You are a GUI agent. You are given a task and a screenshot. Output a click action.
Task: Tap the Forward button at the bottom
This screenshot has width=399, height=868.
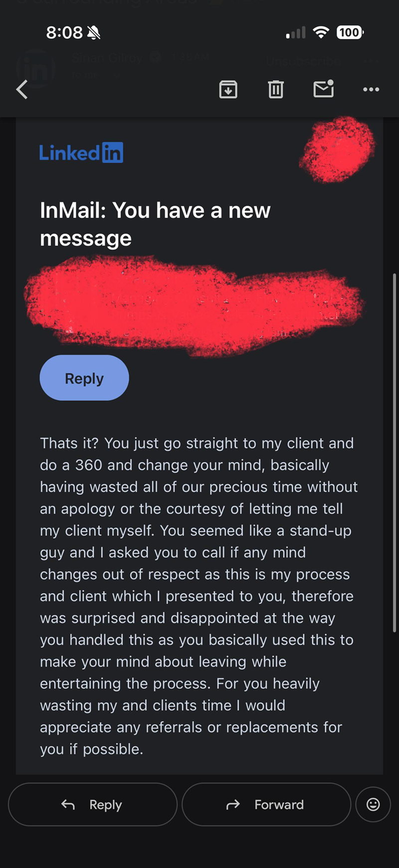pos(266,804)
